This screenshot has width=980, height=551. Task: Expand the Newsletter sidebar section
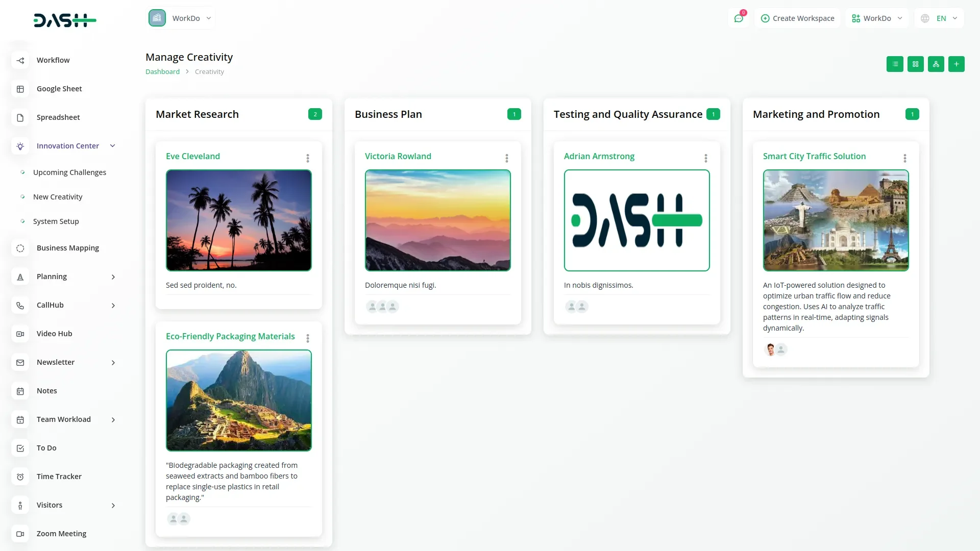coord(113,362)
